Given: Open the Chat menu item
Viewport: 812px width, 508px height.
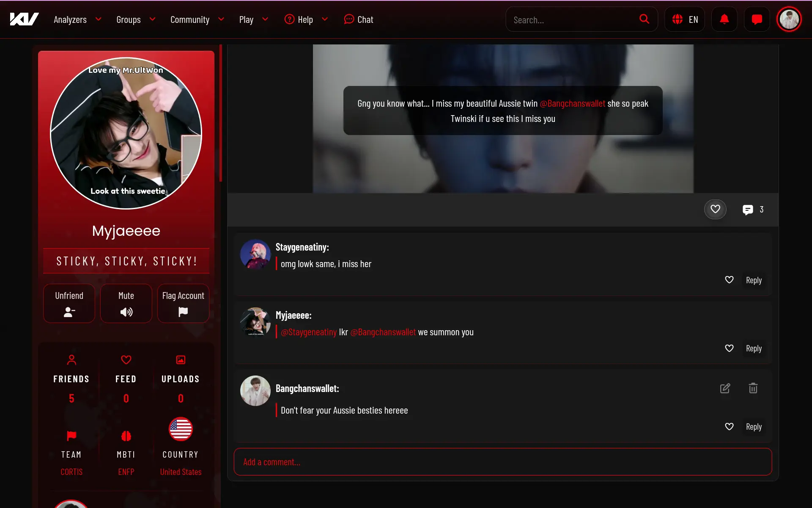Looking at the screenshot, I should coord(358,19).
